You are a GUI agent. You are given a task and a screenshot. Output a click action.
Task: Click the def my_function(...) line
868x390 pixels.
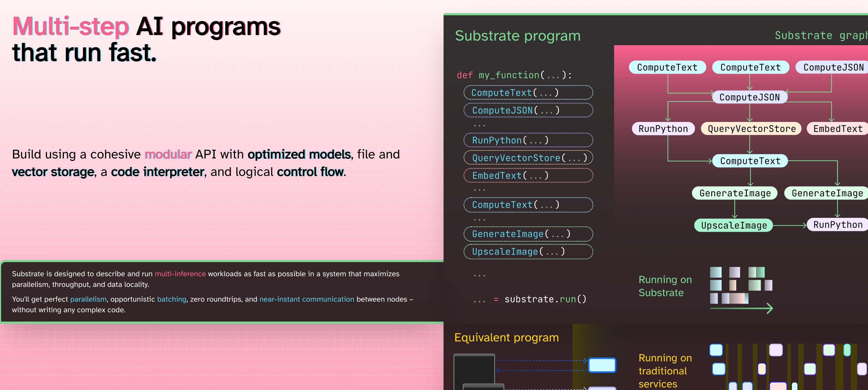(x=514, y=75)
